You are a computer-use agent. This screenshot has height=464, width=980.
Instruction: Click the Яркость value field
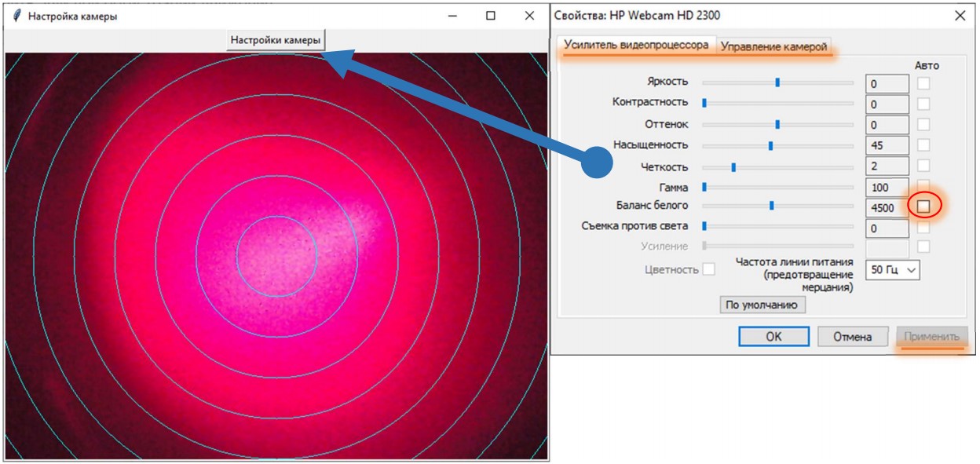click(x=887, y=84)
